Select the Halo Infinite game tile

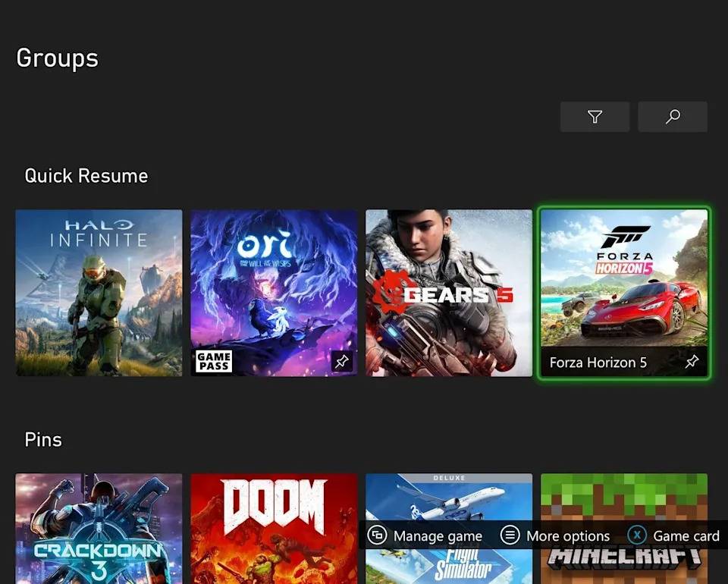[99, 293]
